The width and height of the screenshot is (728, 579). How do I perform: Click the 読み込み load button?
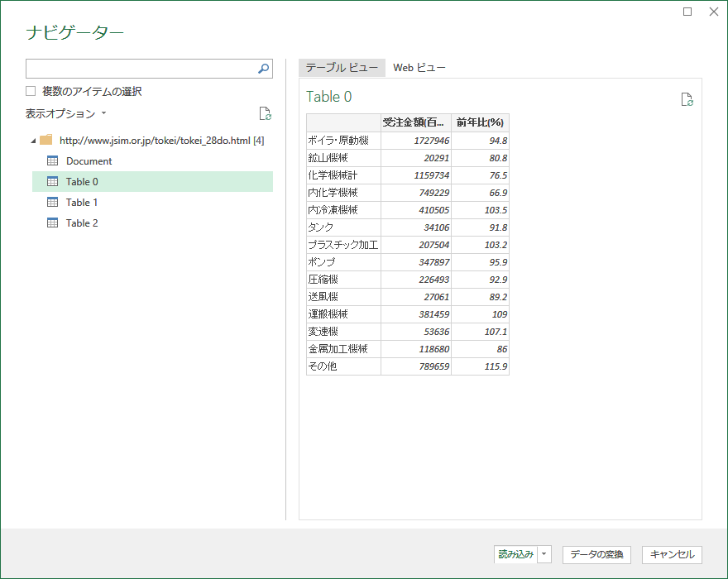515,555
